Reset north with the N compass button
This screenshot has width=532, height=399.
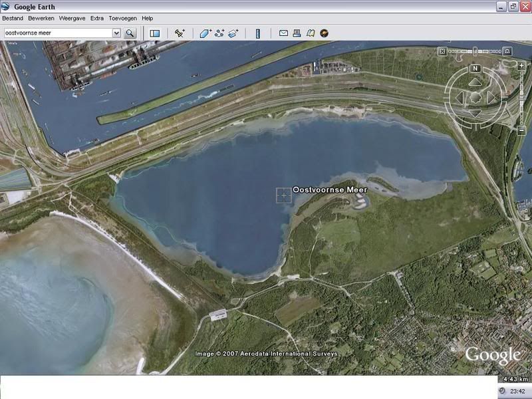(x=475, y=68)
